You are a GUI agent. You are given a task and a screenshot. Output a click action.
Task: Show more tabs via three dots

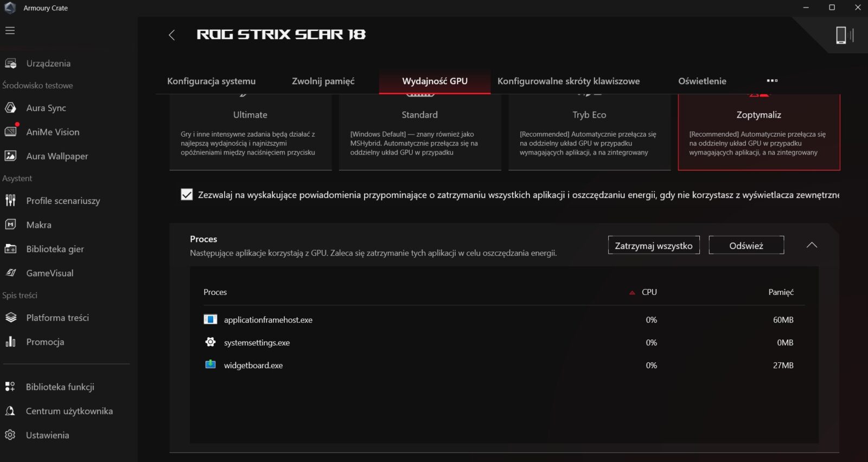click(772, 81)
